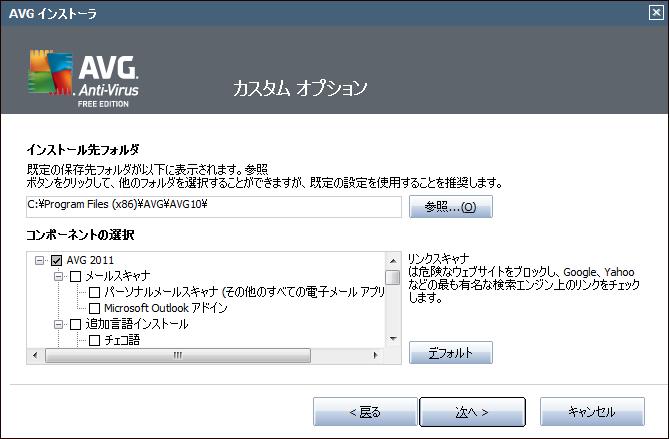Click the component list scroll-down arrow

(393, 339)
